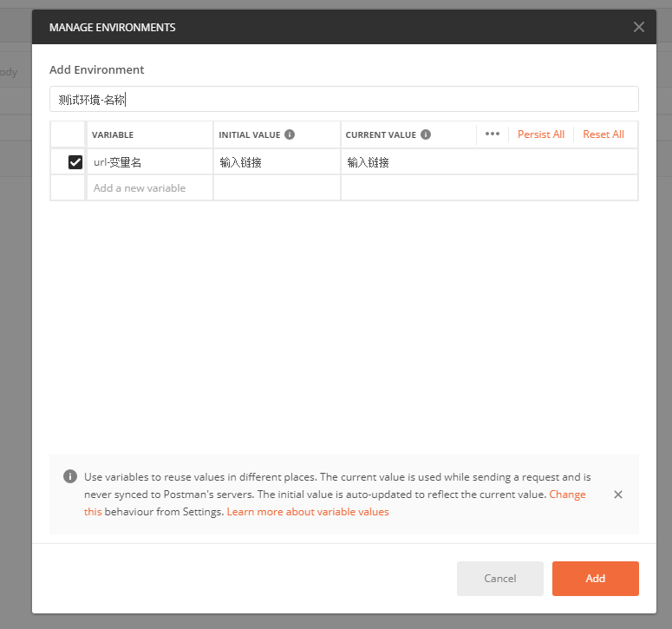Open the three-dots column options menu
Screen dimensions: 672x629
click(x=493, y=134)
